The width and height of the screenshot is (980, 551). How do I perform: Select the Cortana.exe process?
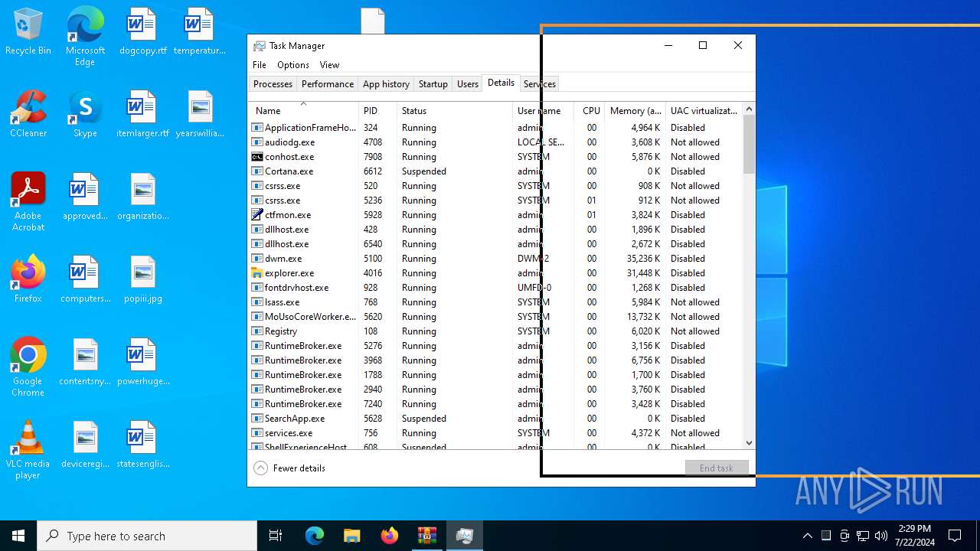(496, 171)
